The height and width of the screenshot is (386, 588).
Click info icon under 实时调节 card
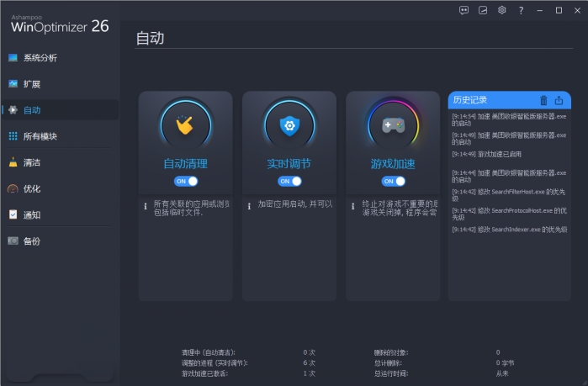(x=249, y=206)
